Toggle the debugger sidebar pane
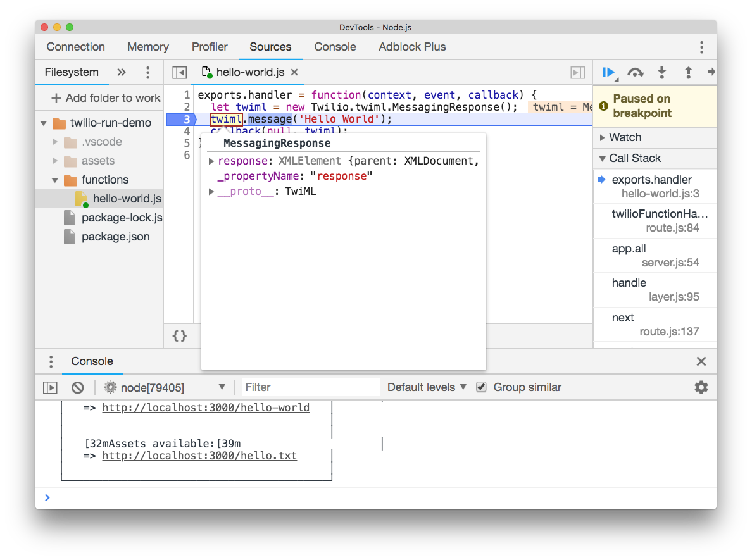The width and height of the screenshot is (752, 560). [x=577, y=72]
